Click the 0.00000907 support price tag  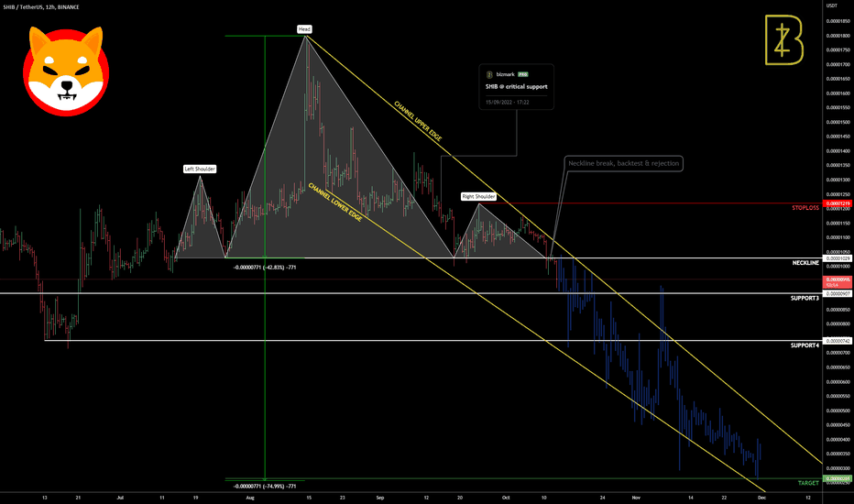838,293
